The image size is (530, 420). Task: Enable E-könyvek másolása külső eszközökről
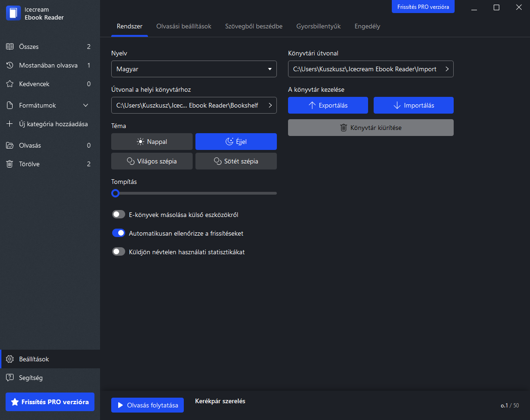[119, 214]
